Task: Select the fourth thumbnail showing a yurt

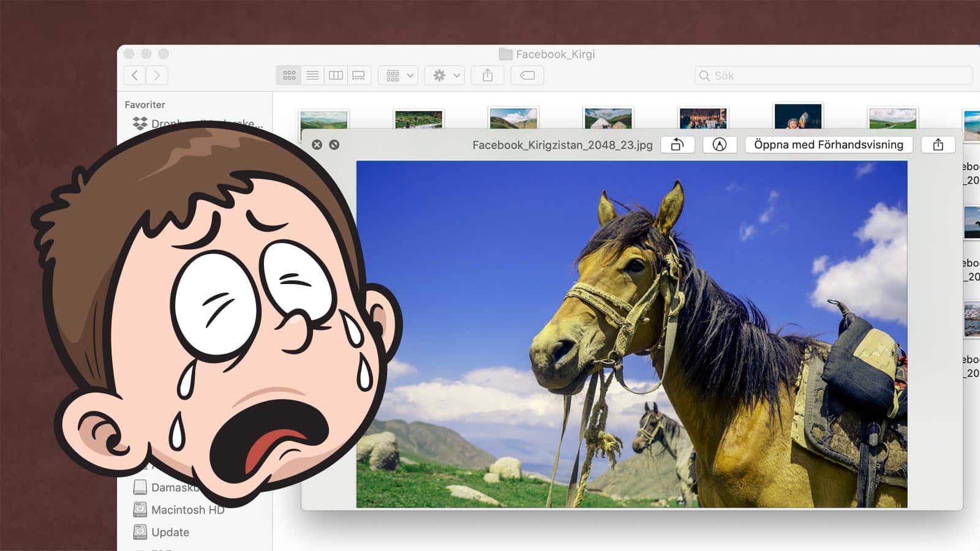Action: click(x=608, y=119)
